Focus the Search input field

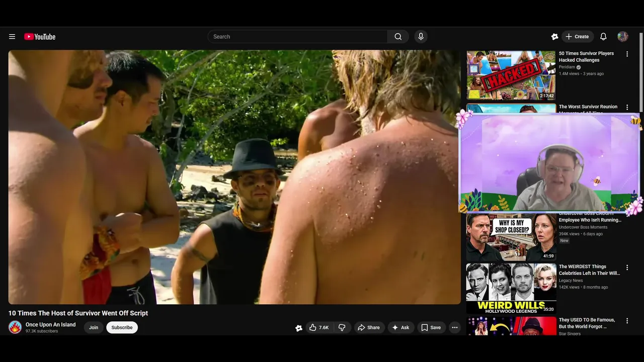click(298, 37)
